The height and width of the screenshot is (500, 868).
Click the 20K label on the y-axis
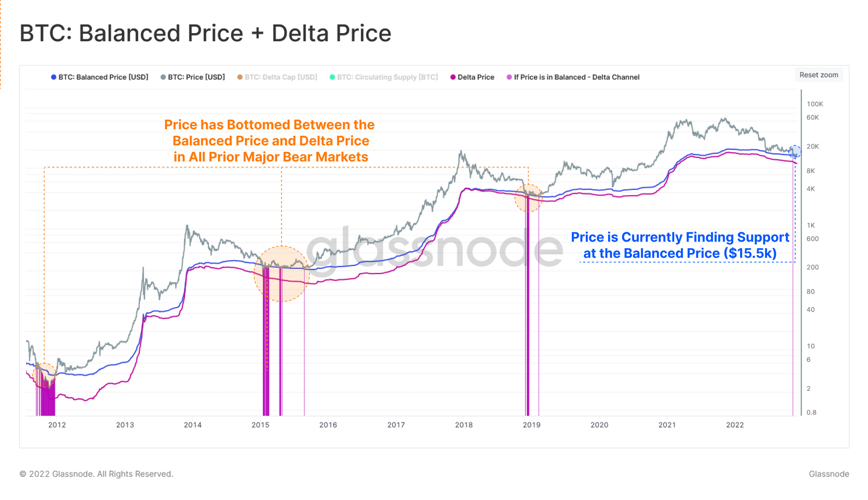813,146
